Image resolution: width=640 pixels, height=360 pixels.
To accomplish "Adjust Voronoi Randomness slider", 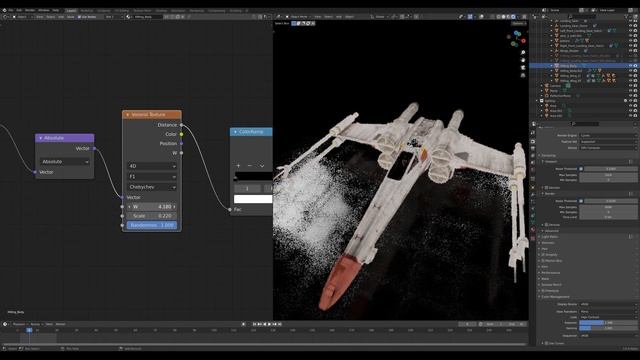I will (152, 225).
